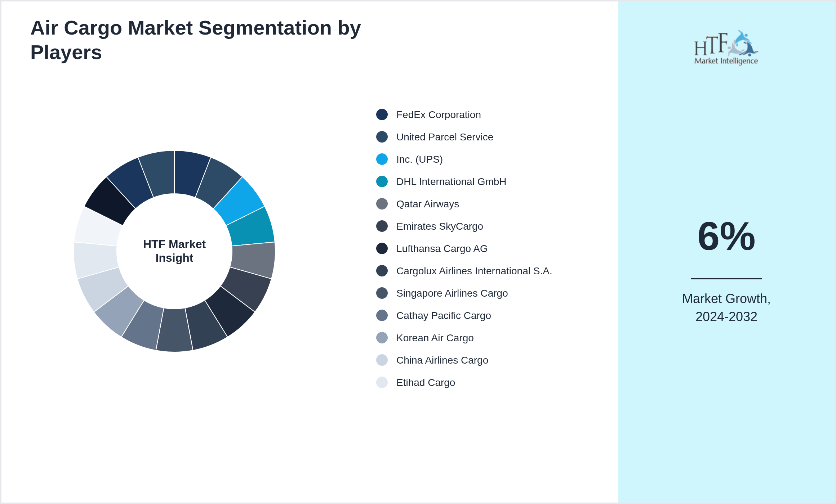This screenshot has height=504, width=836.
Task: Select the 'Cargolux Airlines International S.A.' label
Action: click(474, 271)
